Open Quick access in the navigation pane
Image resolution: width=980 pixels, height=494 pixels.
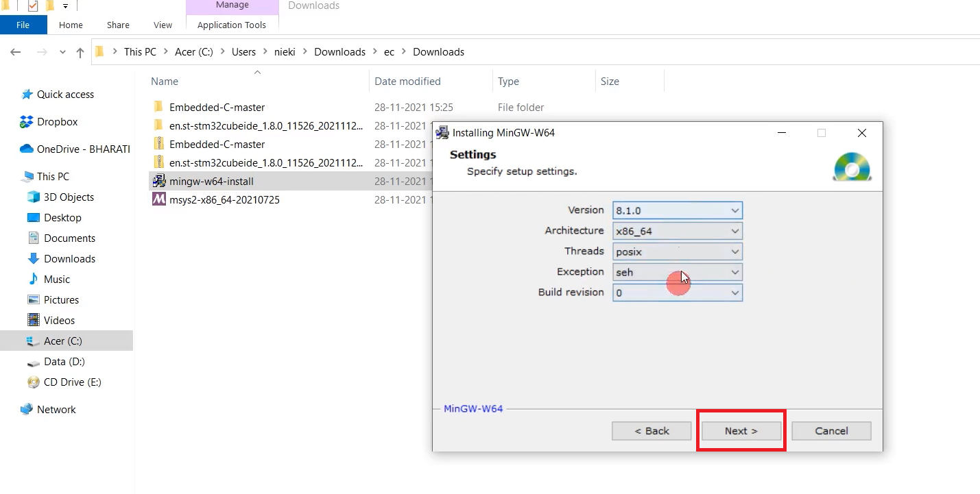65,95
